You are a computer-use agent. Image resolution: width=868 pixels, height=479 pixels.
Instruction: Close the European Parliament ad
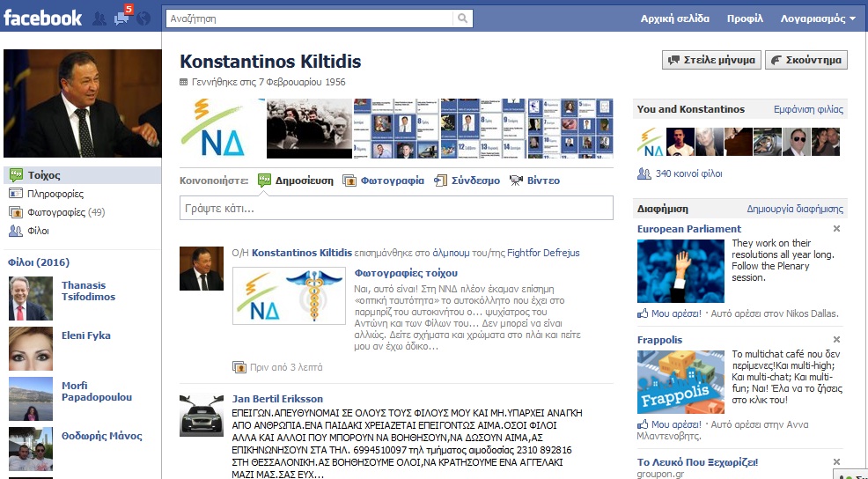836,229
